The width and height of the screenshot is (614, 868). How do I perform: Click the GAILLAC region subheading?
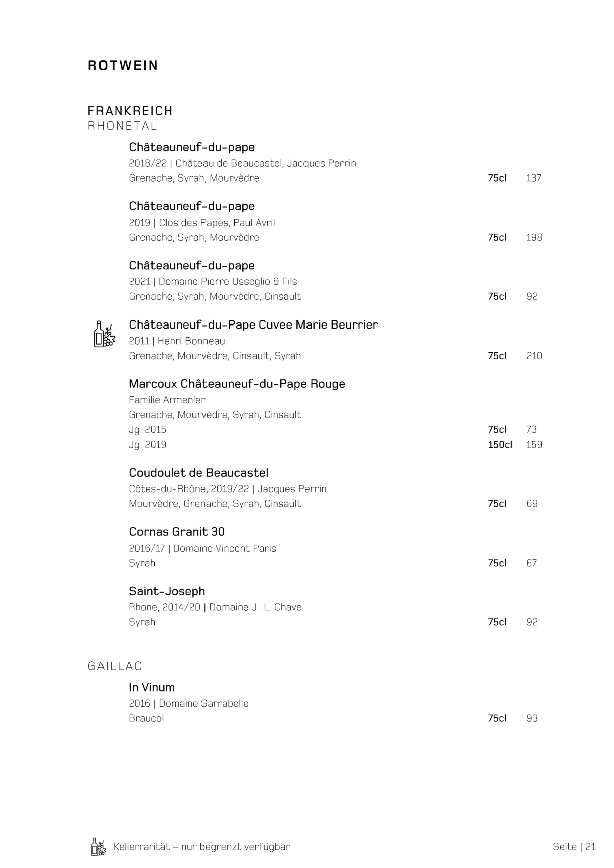point(115,666)
